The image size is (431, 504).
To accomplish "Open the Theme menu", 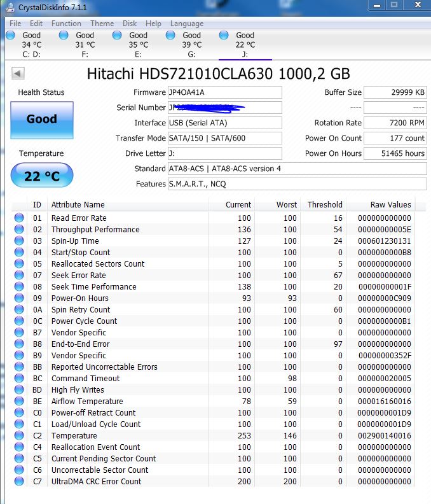I will tap(102, 24).
